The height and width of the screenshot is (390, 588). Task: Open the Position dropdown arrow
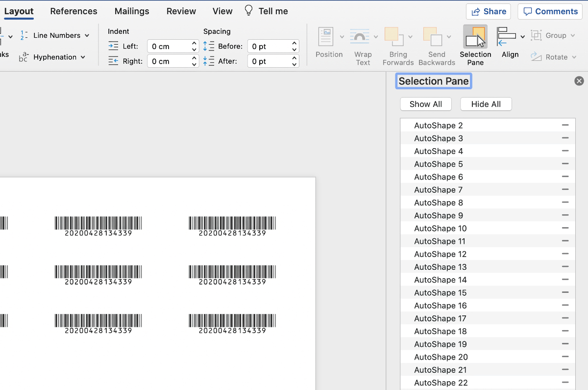(x=342, y=37)
